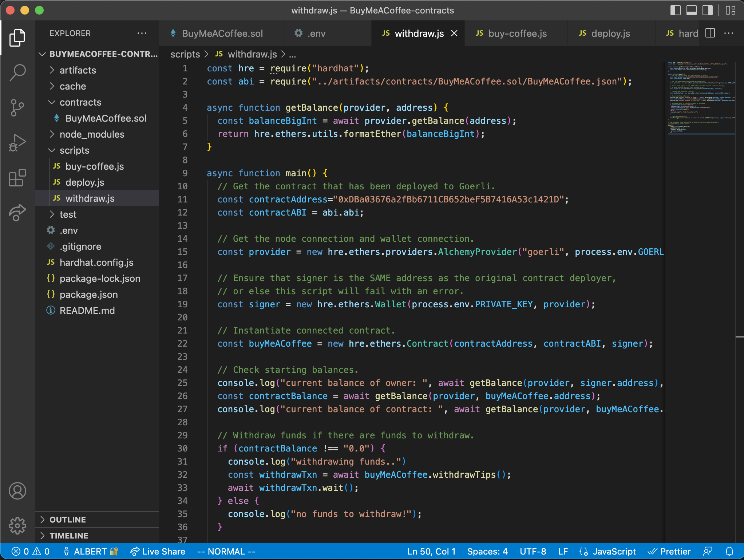The image size is (744, 560).
Task: Click the Prettier status bar item
Action: (x=670, y=552)
